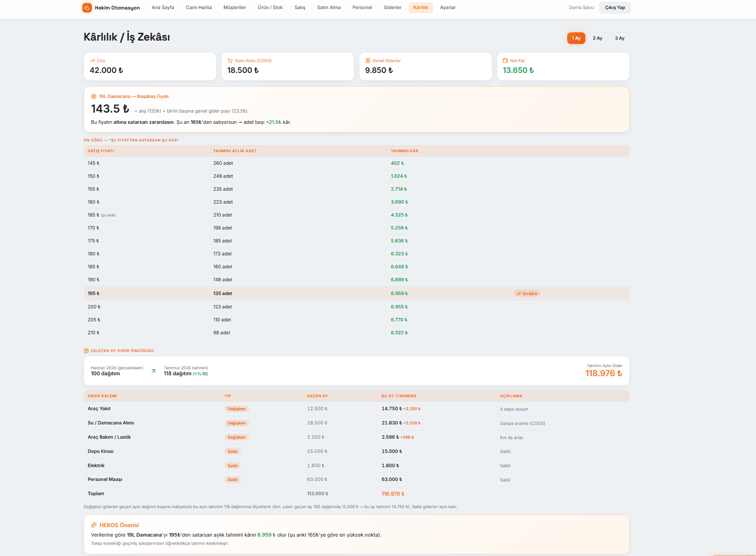
Task: Click the Hekim Otomasyon brand name
Action: (x=117, y=8)
